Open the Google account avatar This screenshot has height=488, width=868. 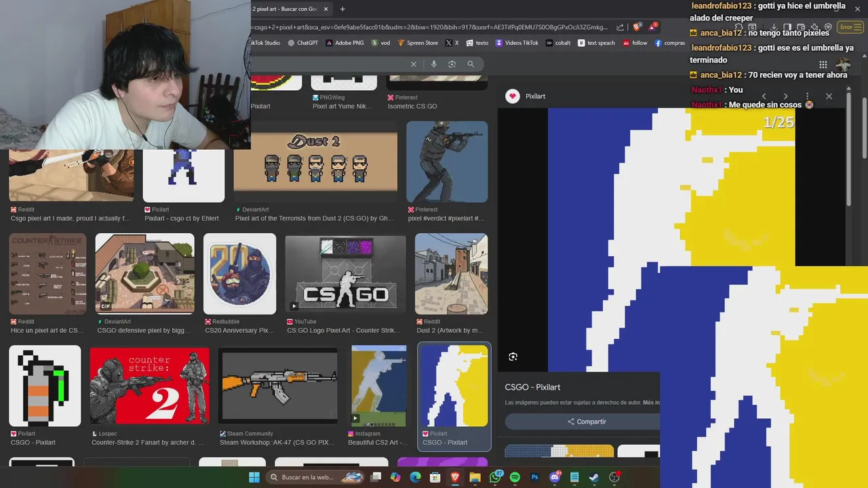pyautogui.click(x=843, y=64)
